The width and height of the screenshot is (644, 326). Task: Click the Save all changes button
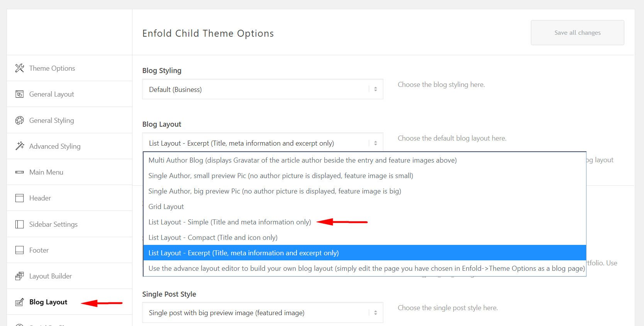click(x=577, y=33)
